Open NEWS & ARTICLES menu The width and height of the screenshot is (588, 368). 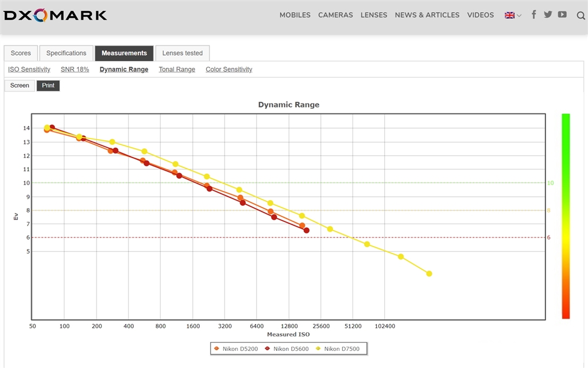click(427, 15)
